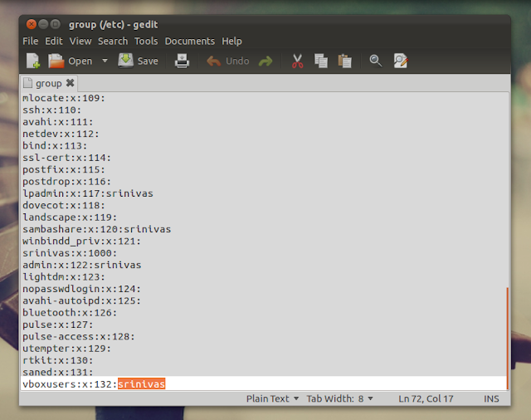Click the line pulse:x:127:
Image resolution: width=531 pixels, height=420 pixels.
pyautogui.click(x=57, y=325)
